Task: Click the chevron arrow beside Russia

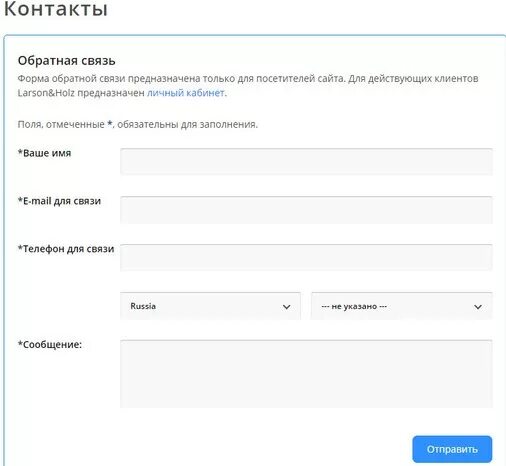Action: tap(286, 307)
